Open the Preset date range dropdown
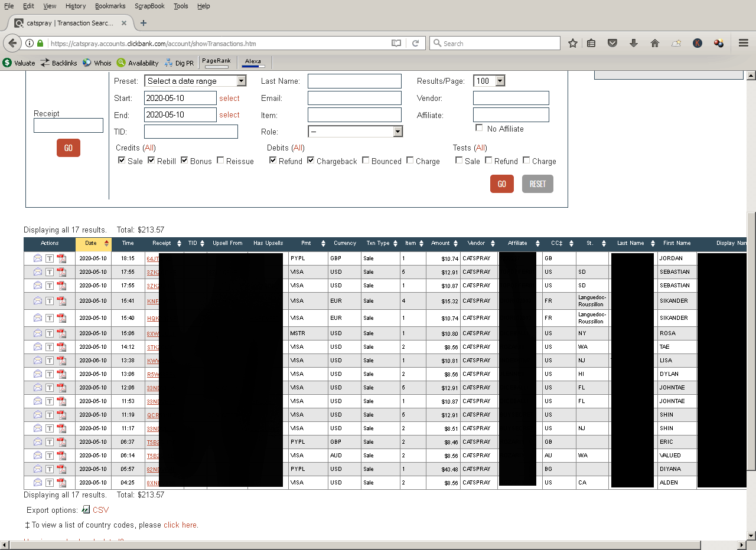 pos(195,81)
